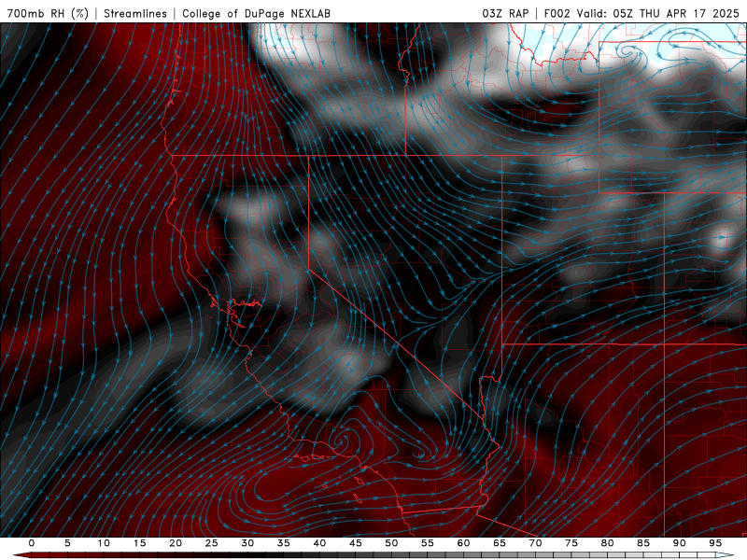Click the '60' value on the color scale
The height and width of the screenshot is (560, 747).
tap(463, 543)
